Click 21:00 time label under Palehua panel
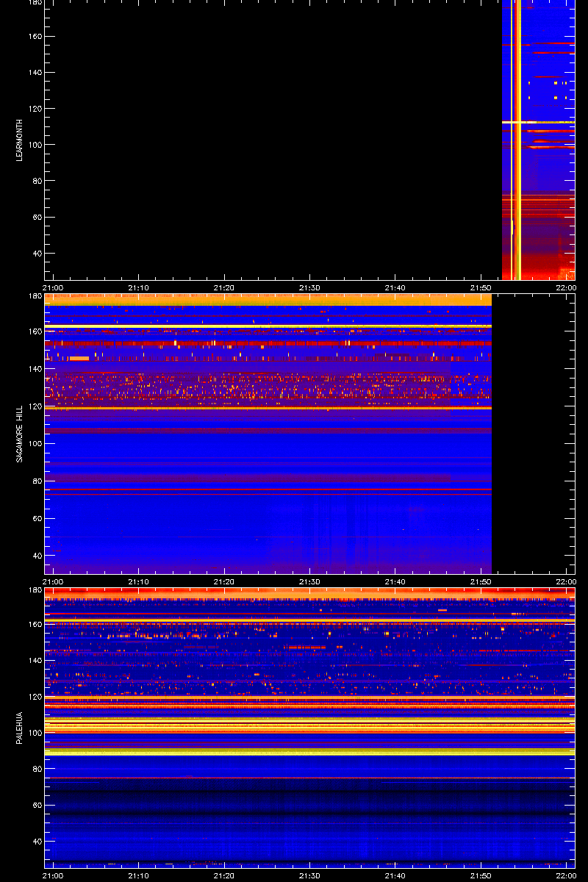 [53, 875]
